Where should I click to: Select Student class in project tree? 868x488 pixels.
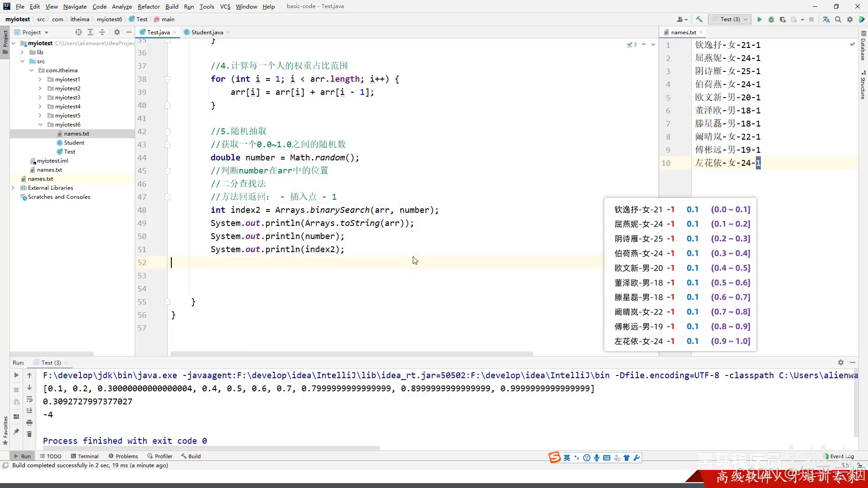[x=74, y=143]
